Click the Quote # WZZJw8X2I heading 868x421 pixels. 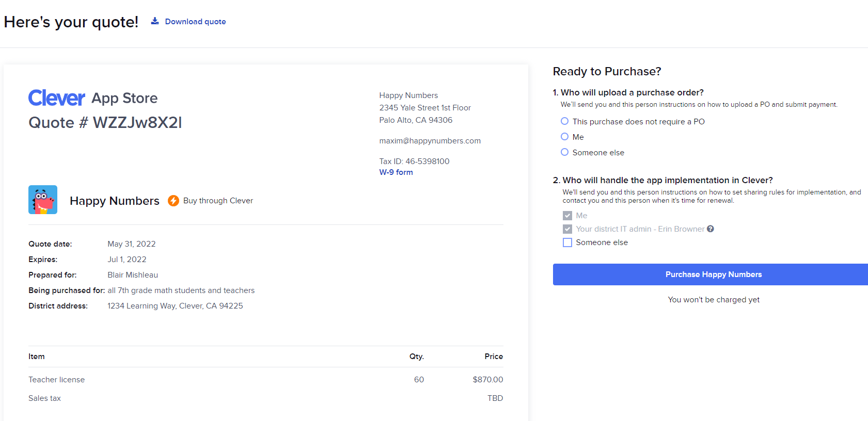coord(105,123)
